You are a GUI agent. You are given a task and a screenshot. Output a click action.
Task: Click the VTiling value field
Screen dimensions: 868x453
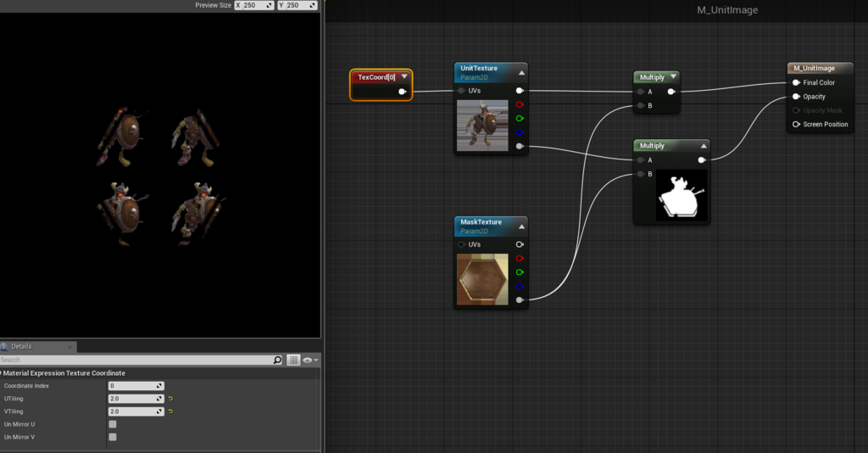136,411
